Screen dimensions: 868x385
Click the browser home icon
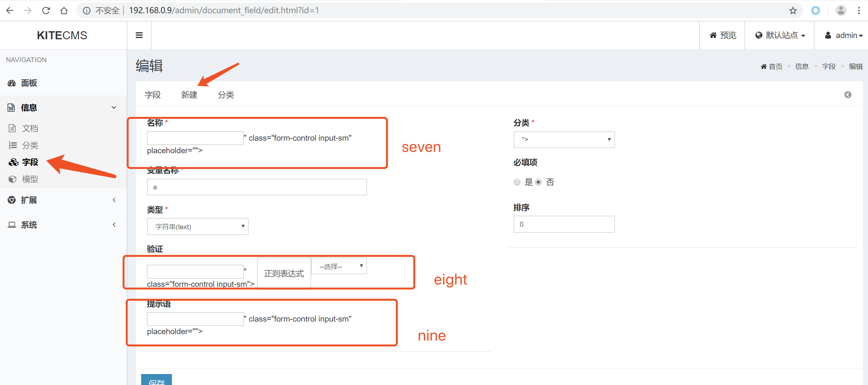click(64, 10)
